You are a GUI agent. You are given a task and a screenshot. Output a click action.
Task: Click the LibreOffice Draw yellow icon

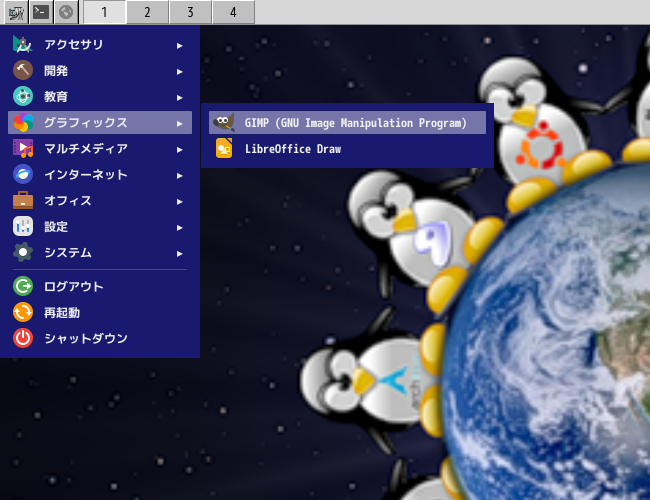pyautogui.click(x=224, y=148)
